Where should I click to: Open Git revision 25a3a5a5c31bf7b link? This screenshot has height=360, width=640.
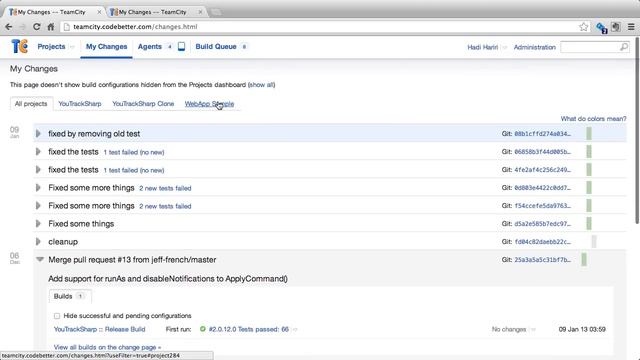point(542,260)
